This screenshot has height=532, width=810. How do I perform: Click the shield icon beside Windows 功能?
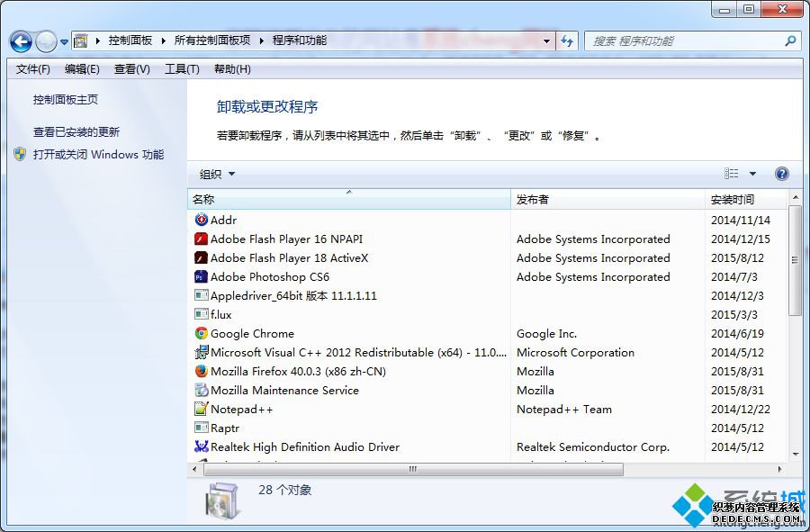click(x=20, y=154)
